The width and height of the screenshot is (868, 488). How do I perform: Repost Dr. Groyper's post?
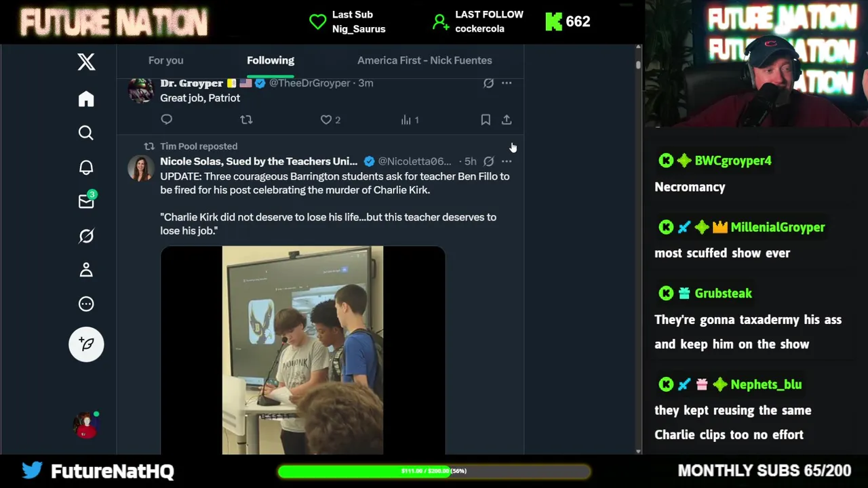click(246, 119)
